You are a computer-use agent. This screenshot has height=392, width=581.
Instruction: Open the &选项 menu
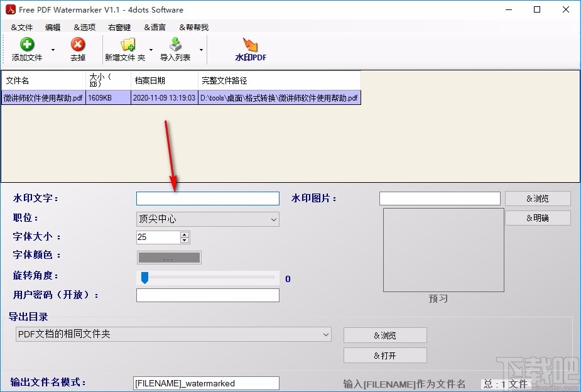[85, 27]
